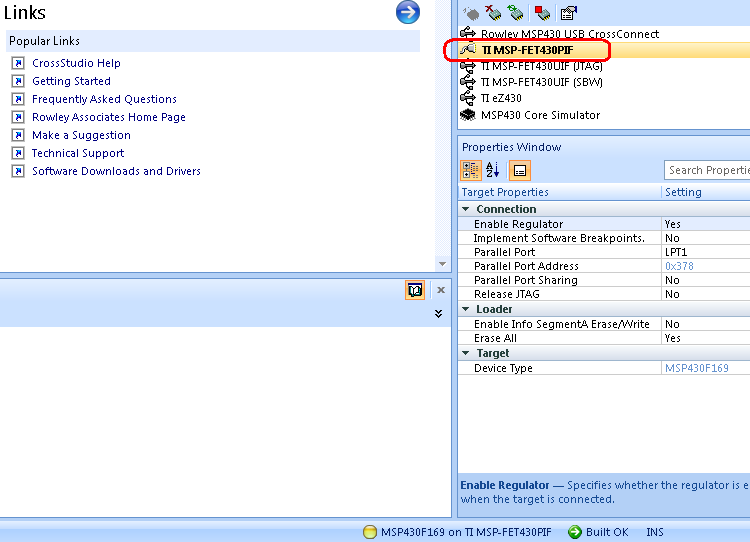Viewport: 750px width, 542px height.
Task: Open target properties from the Targets toolbar
Action: point(569,13)
